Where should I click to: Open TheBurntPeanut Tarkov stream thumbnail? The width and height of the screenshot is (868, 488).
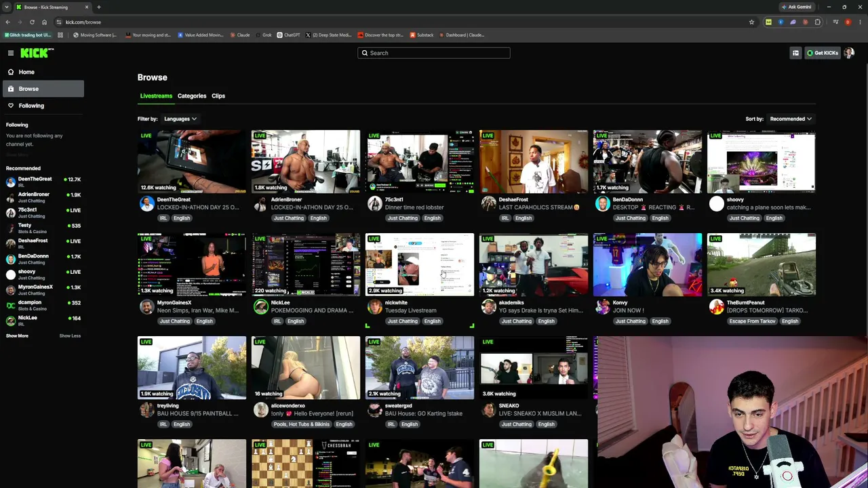762,265
